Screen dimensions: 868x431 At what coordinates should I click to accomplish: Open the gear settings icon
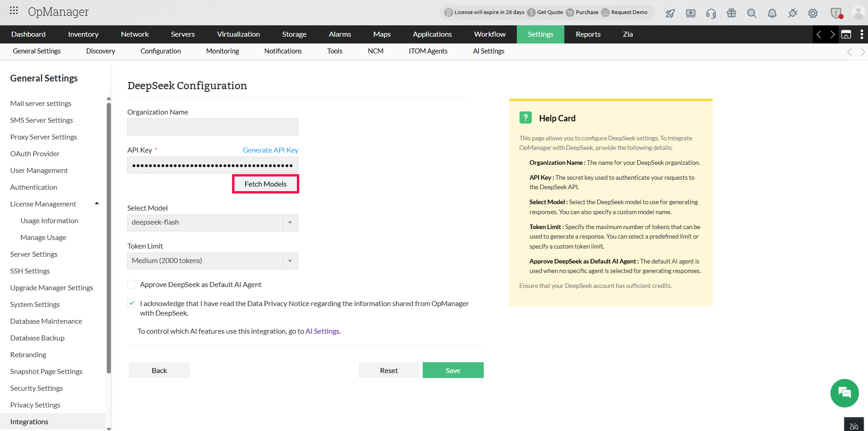pos(813,13)
